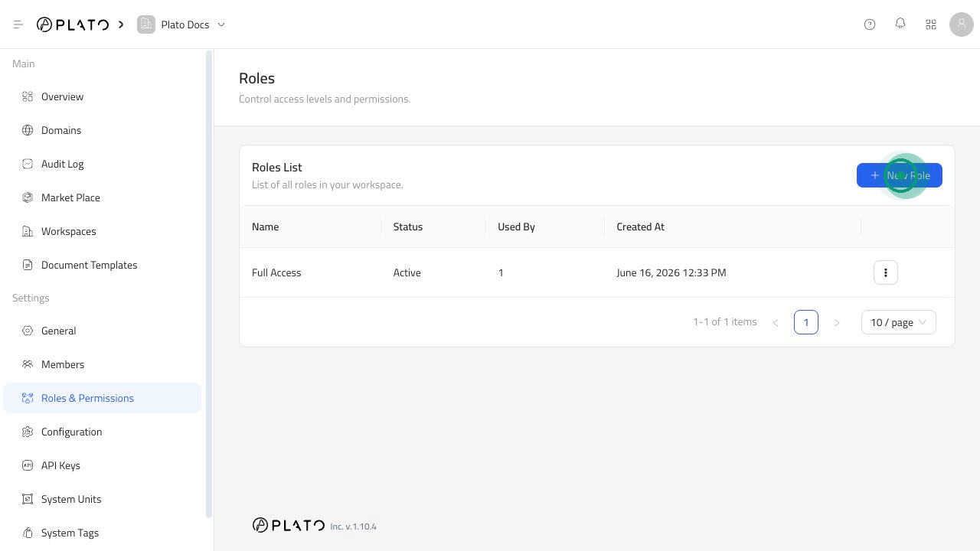This screenshot has width=980, height=551.
Task: Click the June 16, 2026 12:33 PM cell
Action: click(671, 272)
